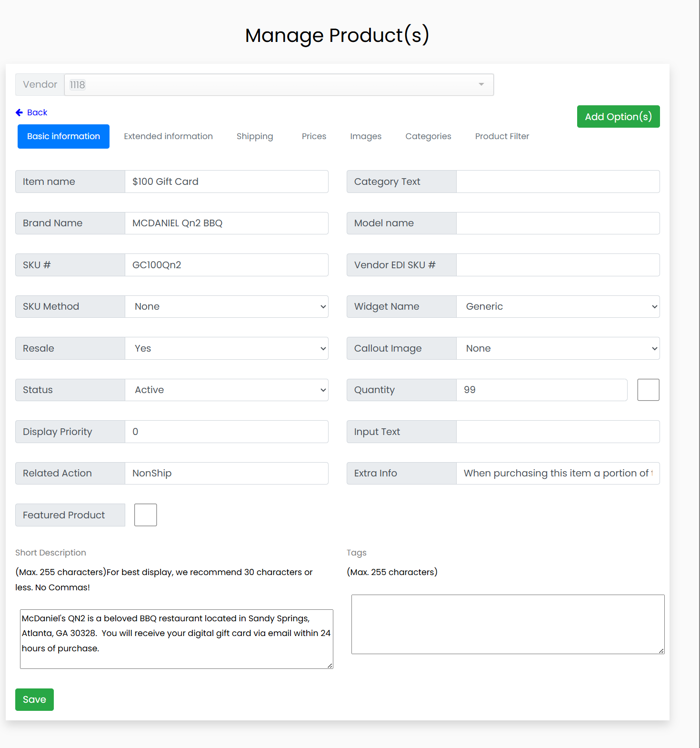Click the Back arrow icon
Screen dimensions: 700x748
(19, 112)
